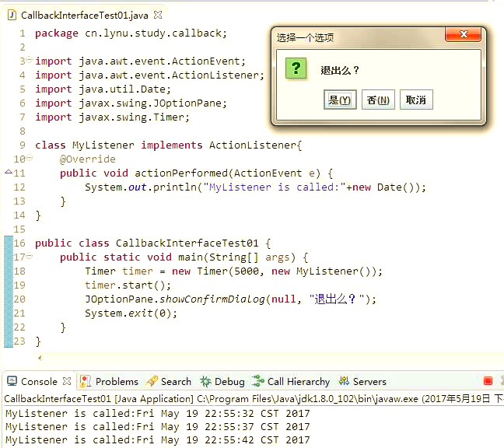This screenshot has height=448, width=504.
Task: Click the Problems view icon
Action: pos(86,381)
